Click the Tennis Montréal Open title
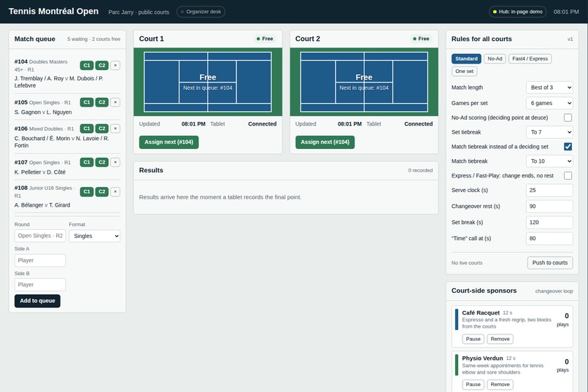The image size is (588, 392). point(53,11)
